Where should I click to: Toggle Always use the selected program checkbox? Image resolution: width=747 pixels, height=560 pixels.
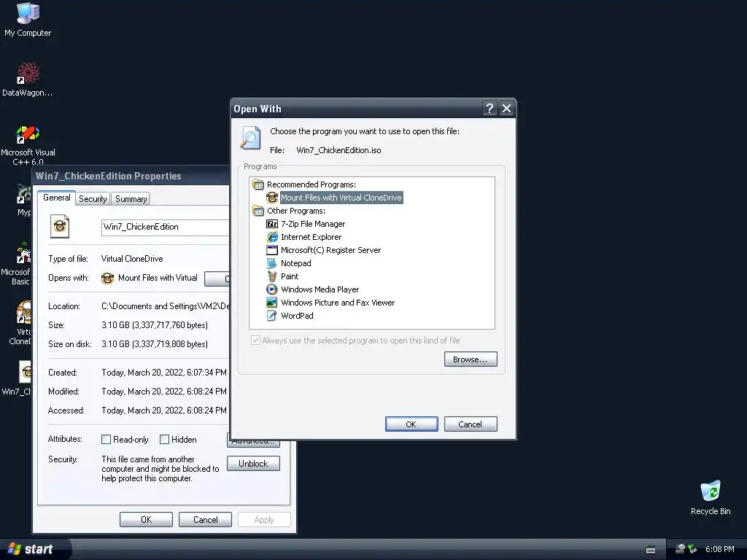point(255,340)
